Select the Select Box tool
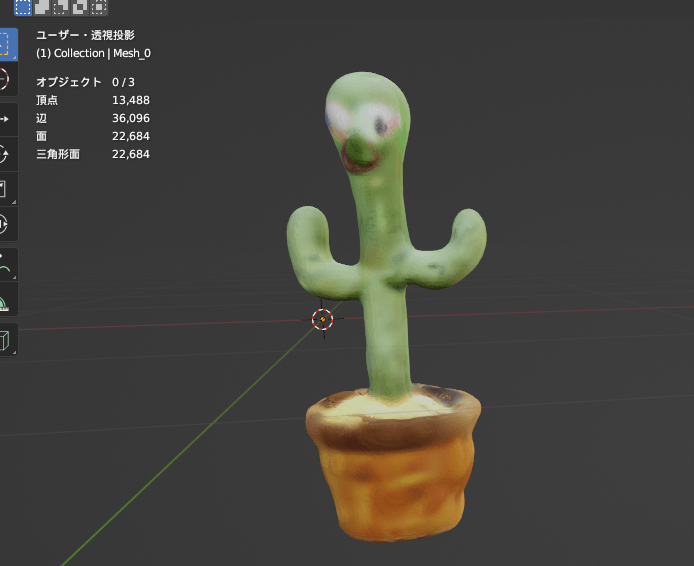The width and height of the screenshot is (694, 566). click(x=6, y=44)
